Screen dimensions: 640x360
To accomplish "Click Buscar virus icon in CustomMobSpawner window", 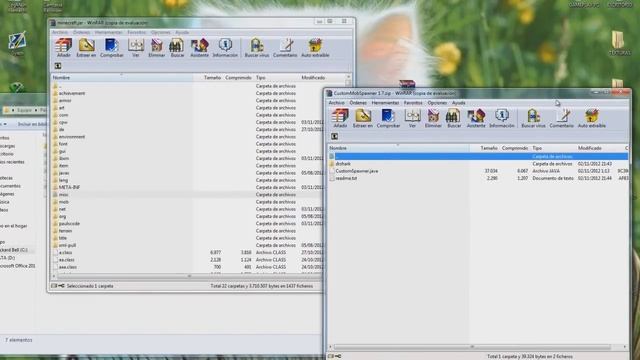I will [533, 118].
